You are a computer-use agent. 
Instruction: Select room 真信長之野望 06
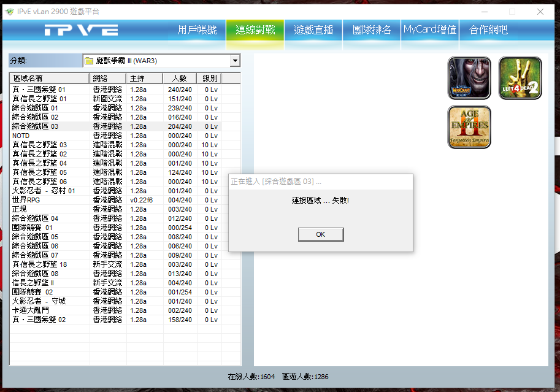point(116,182)
